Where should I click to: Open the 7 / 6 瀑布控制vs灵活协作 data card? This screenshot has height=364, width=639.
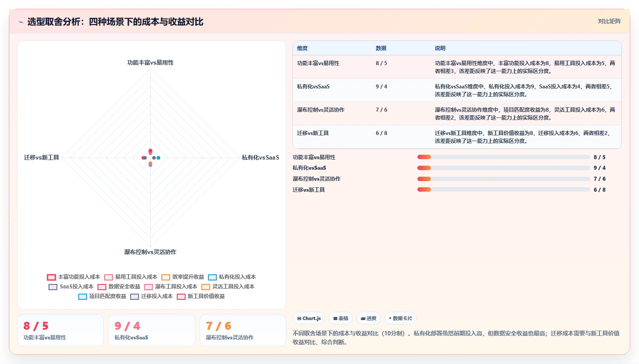[x=243, y=330]
